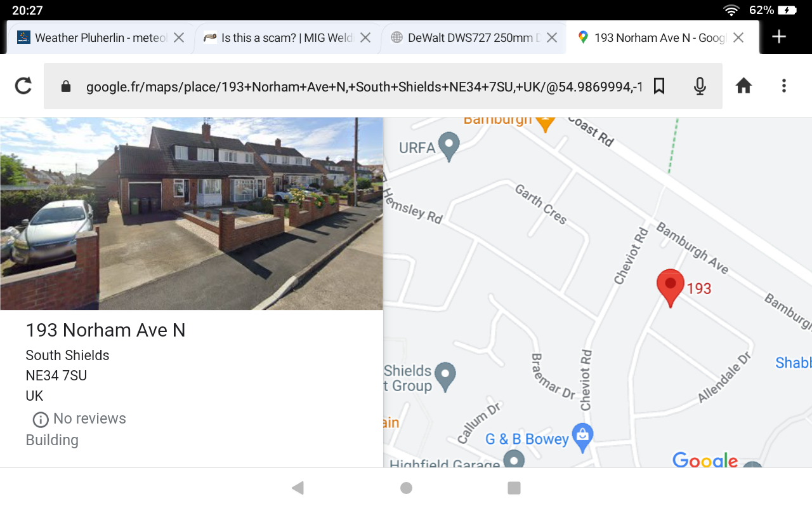812x508 pixels.
Task: Tap the microphone voice search icon
Action: point(700,86)
